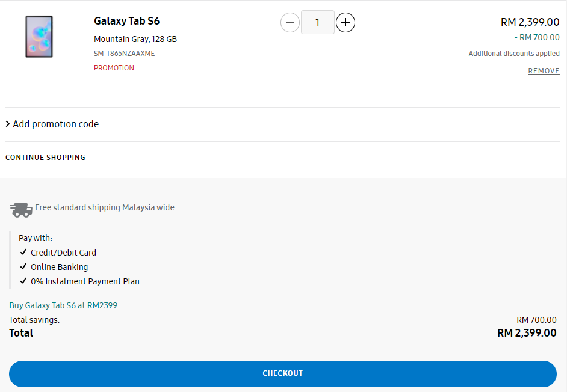Click the item price RM 2,399.00 beside the quantity

click(x=530, y=22)
